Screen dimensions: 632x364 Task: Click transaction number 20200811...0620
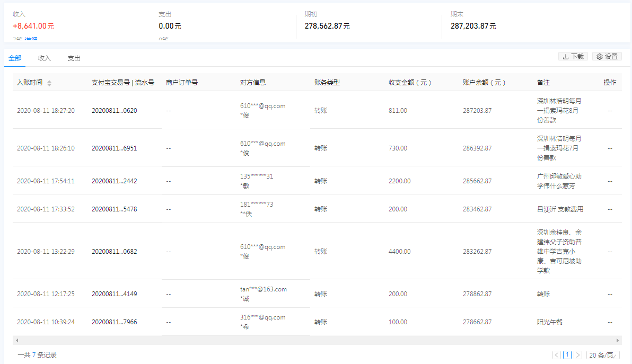point(114,111)
